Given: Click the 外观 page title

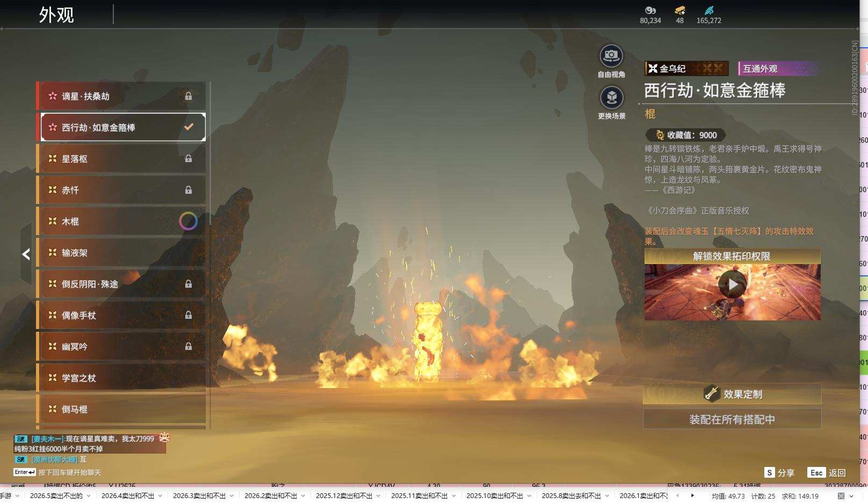Looking at the screenshot, I should [56, 14].
